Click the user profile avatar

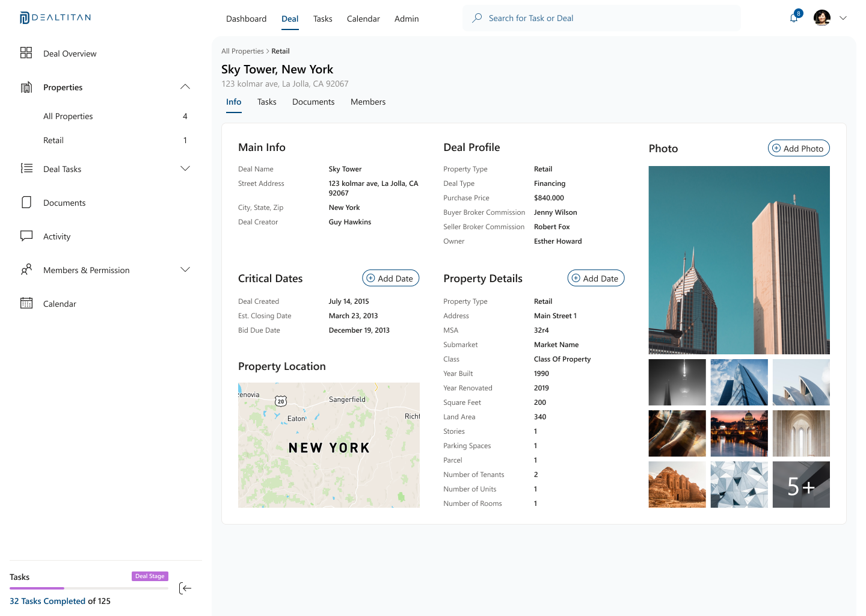pyautogui.click(x=821, y=18)
